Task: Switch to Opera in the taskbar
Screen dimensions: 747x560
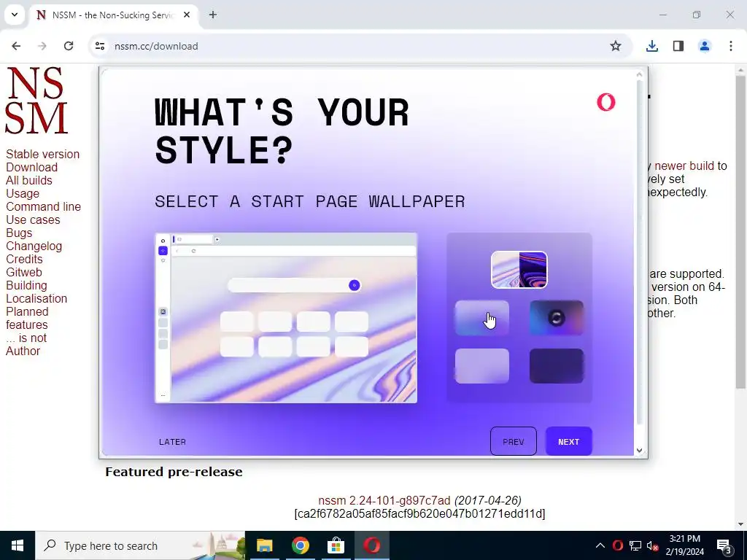Action: pyautogui.click(x=371, y=545)
